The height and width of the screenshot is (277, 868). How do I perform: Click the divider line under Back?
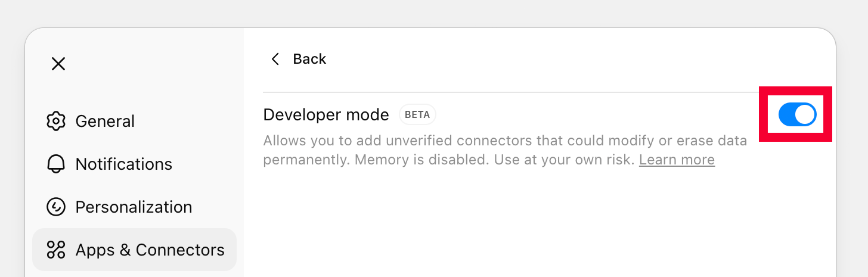click(x=507, y=92)
